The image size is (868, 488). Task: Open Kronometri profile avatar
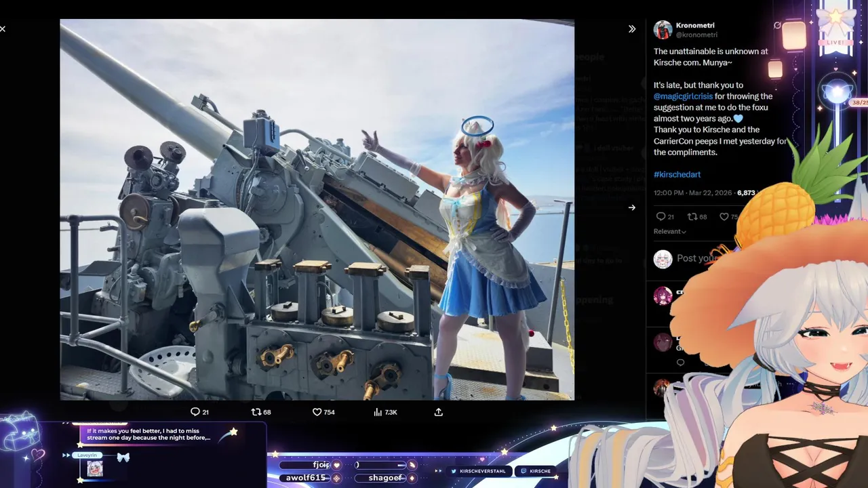pyautogui.click(x=663, y=30)
